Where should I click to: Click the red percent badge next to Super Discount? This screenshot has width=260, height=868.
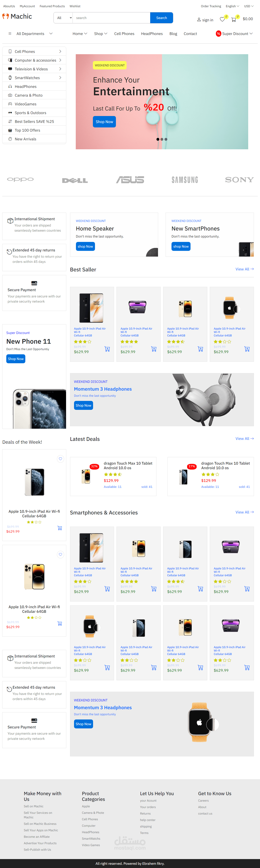pyautogui.click(x=219, y=34)
